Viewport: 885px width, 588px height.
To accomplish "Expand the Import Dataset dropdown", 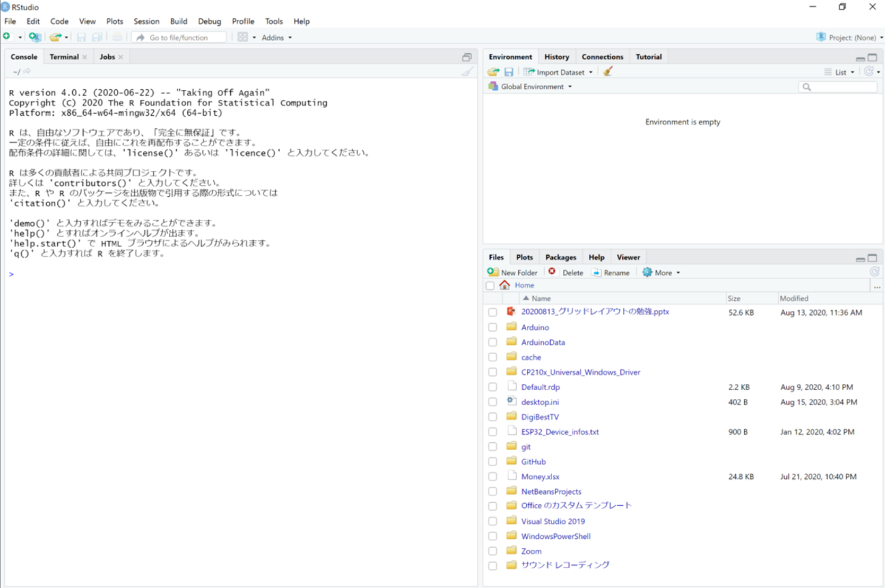I will pos(591,72).
